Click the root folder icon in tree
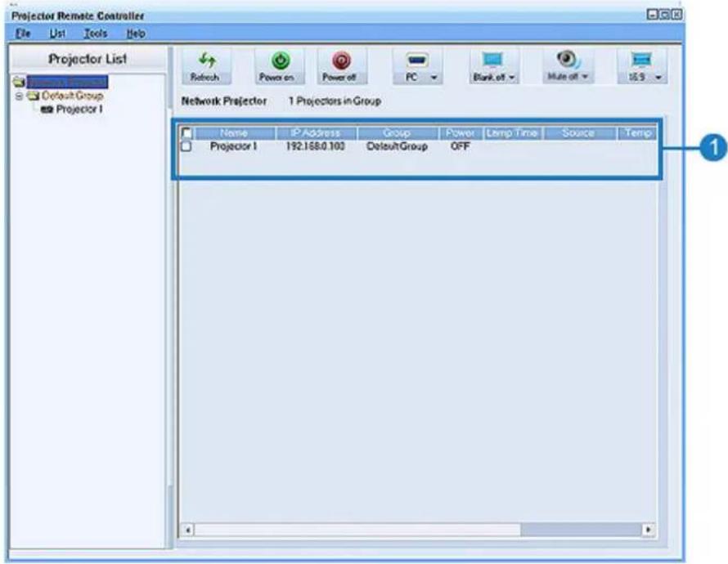Screen dimensions: 728x564 [19, 82]
